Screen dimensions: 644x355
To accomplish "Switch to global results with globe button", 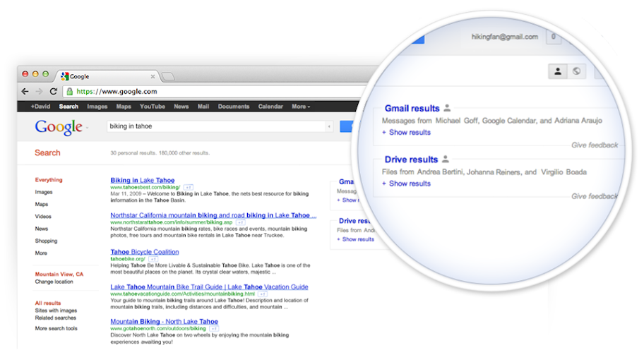I will [x=576, y=71].
